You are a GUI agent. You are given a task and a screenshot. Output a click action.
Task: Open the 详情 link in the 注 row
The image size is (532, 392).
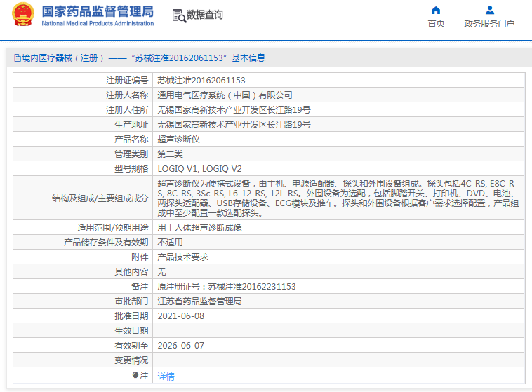[165, 376]
